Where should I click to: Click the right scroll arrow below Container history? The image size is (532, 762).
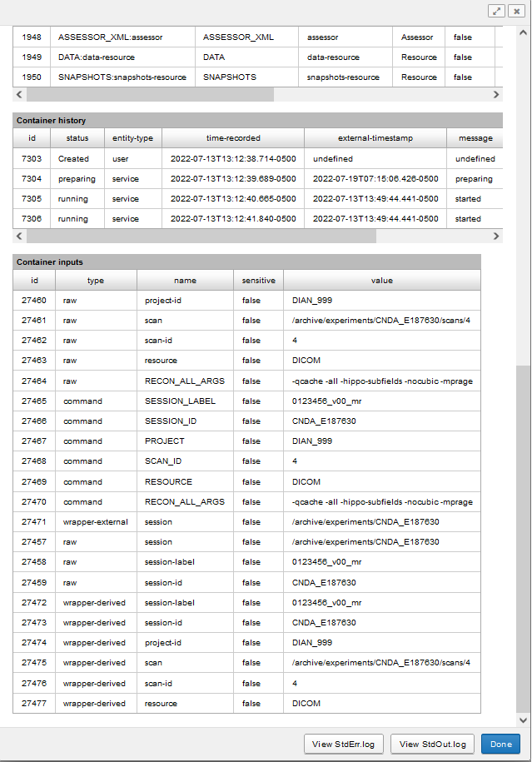496,237
